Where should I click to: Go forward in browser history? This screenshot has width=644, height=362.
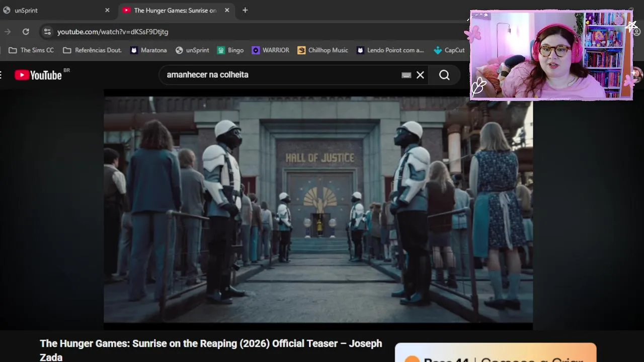click(x=7, y=32)
